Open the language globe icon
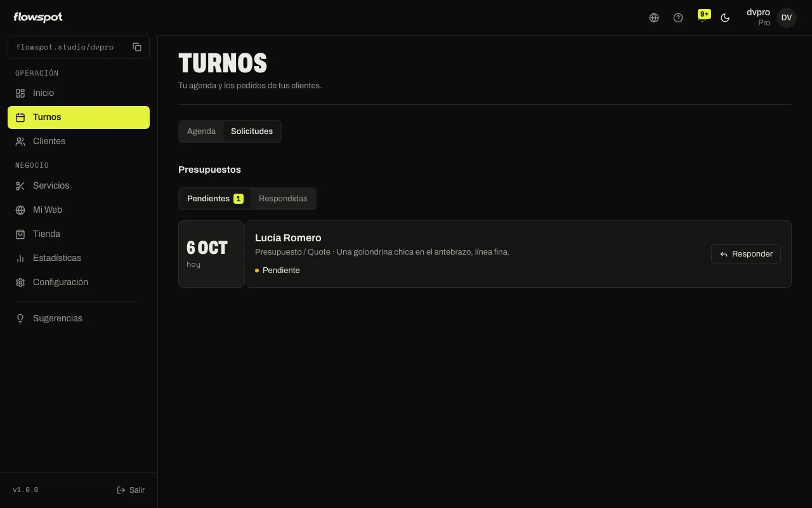 [x=654, y=18]
